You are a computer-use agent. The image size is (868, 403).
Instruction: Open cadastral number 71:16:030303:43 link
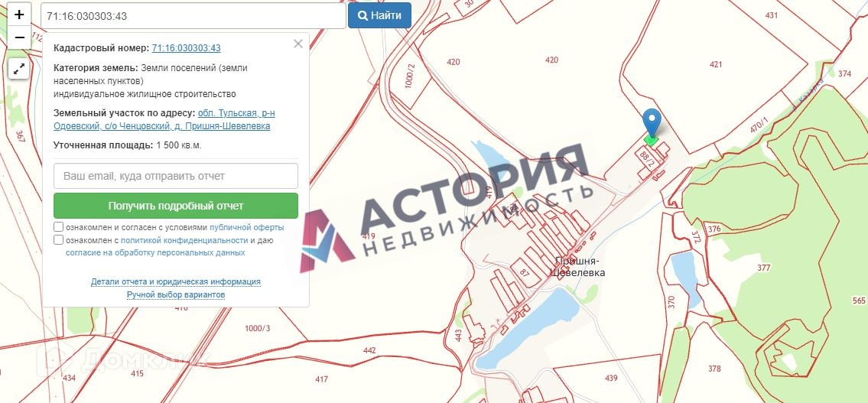coord(187,48)
